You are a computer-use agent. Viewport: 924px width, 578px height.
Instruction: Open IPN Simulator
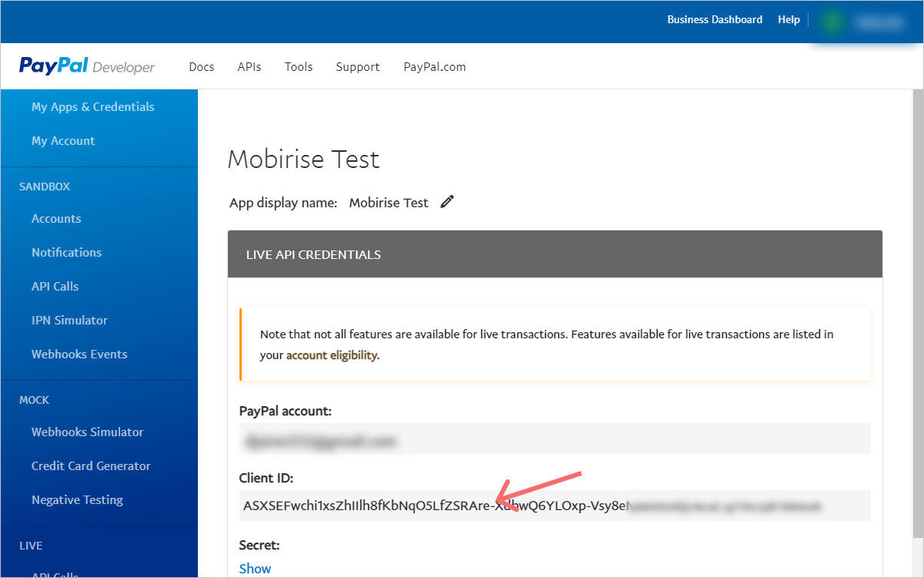pos(69,321)
